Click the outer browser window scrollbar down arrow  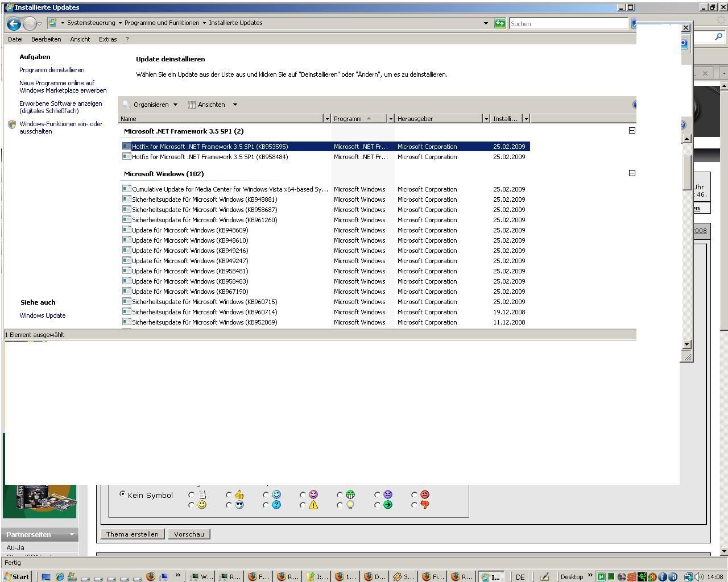[724, 551]
